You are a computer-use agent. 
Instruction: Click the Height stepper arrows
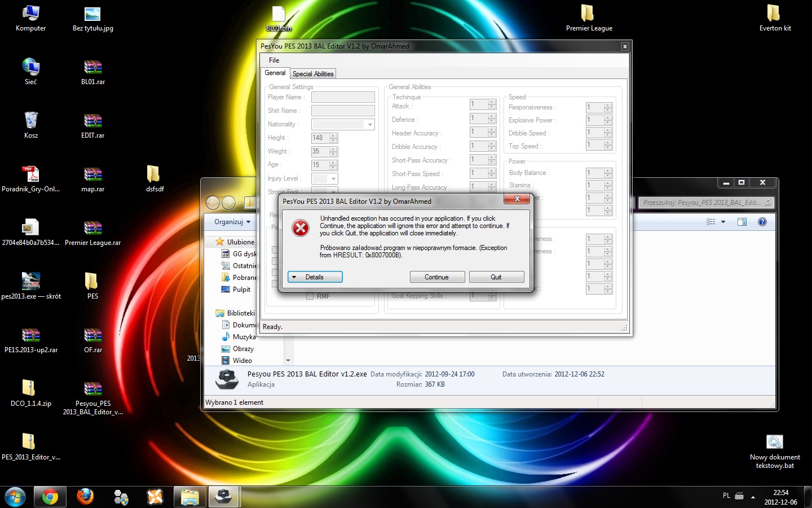(x=333, y=138)
